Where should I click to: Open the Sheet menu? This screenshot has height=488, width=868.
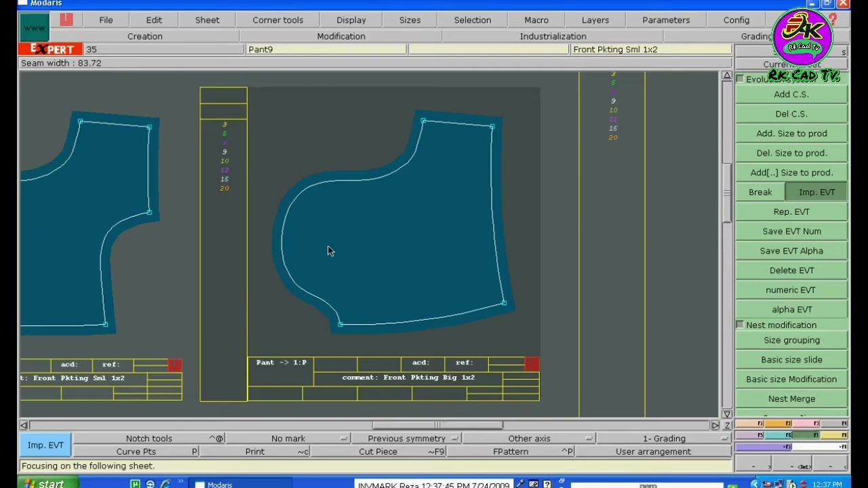pos(208,20)
